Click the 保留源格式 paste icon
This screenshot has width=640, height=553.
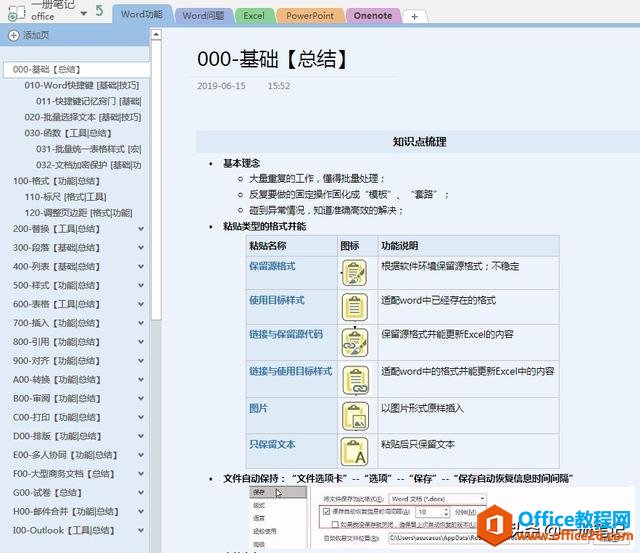[354, 271]
